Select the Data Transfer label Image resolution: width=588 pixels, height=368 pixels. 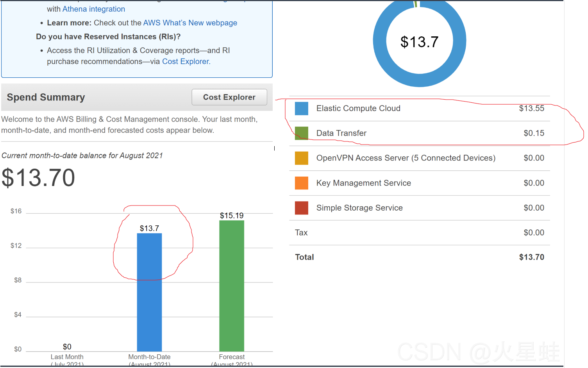click(x=341, y=133)
